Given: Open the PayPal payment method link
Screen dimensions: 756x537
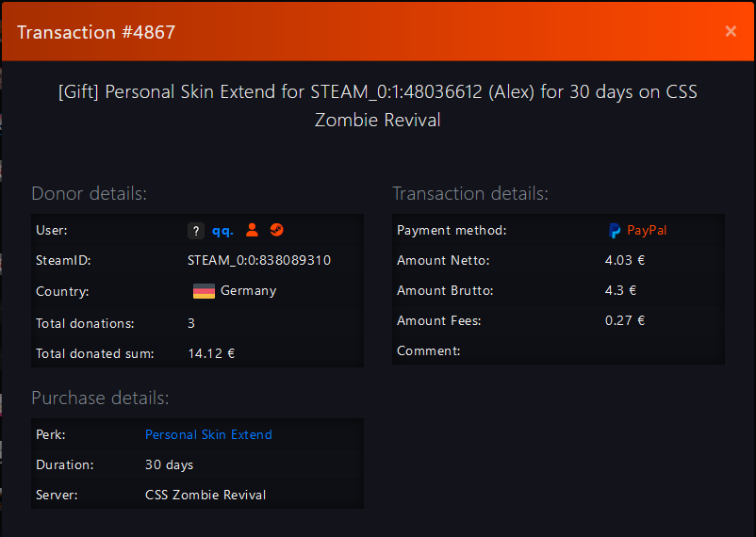Looking at the screenshot, I should pyautogui.click(x=647, y=231).
